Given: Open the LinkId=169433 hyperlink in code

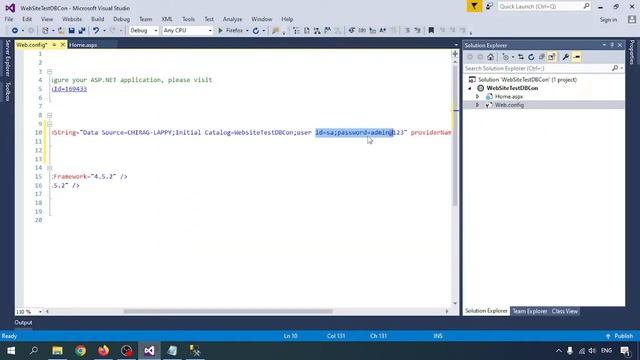Looking at the screenshot, I should click(69, 89).
